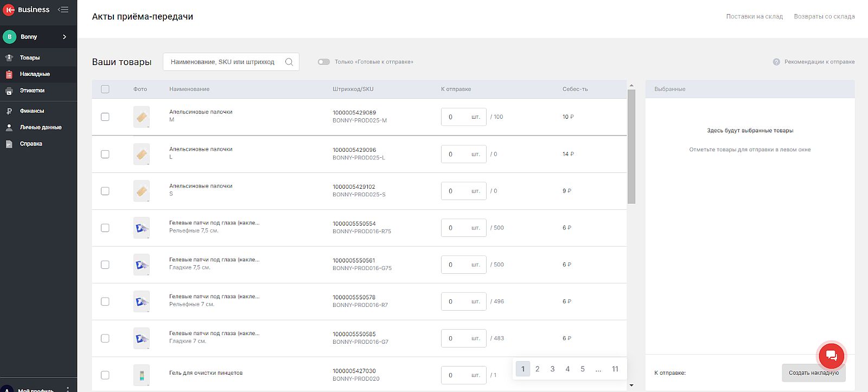This screenshot has width=868, height=392.
Task: Toggle Только «Готовые к отправке» switch
Action: pyautogui.click(x=324, y=62)
